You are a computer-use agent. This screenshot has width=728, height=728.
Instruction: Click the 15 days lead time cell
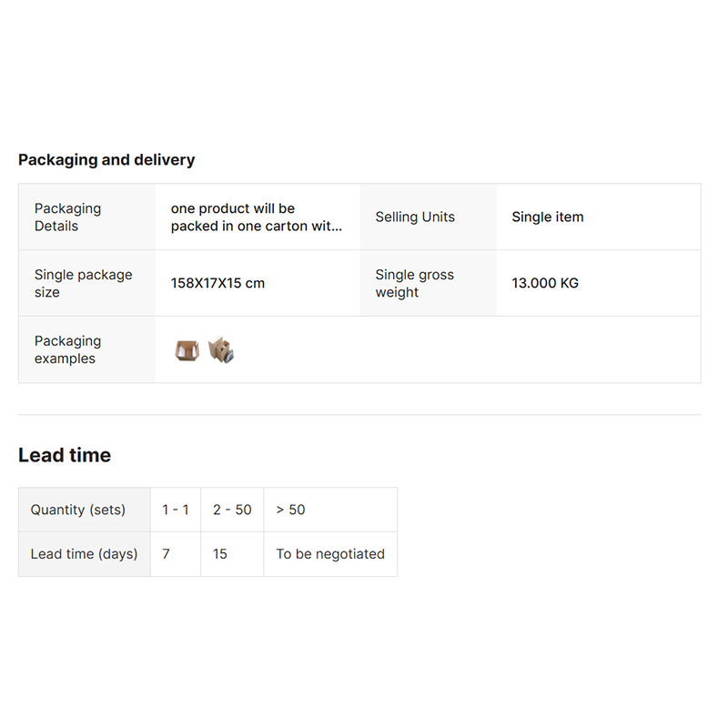point(221,554)
